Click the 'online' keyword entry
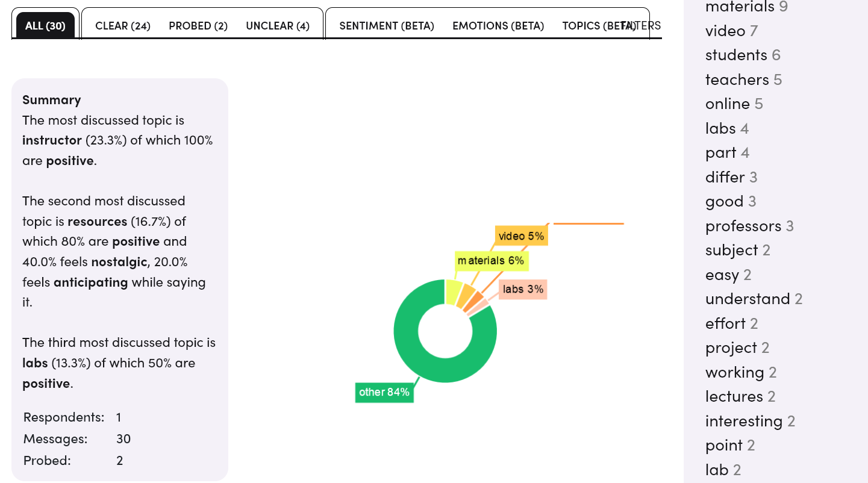 (728, 104)
